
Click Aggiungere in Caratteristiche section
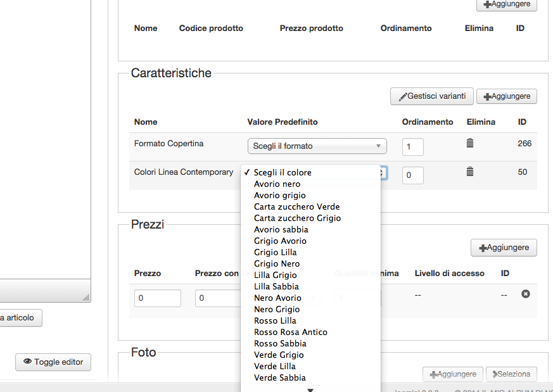point(506,96)
